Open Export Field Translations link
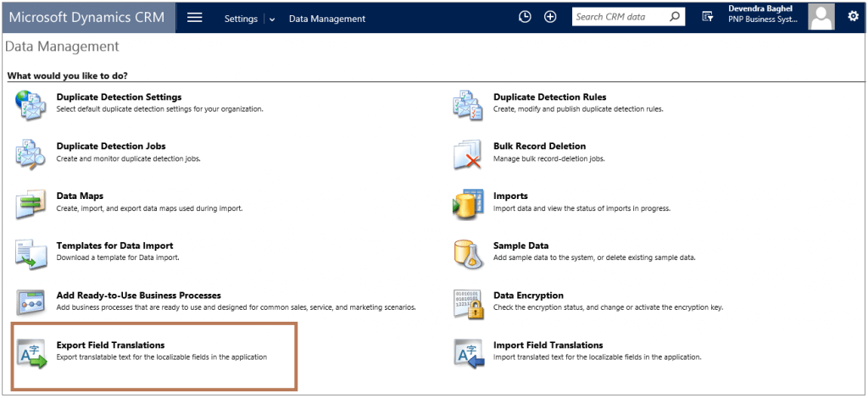This screenshot has height=398, width=868. [x=111, y=345]
